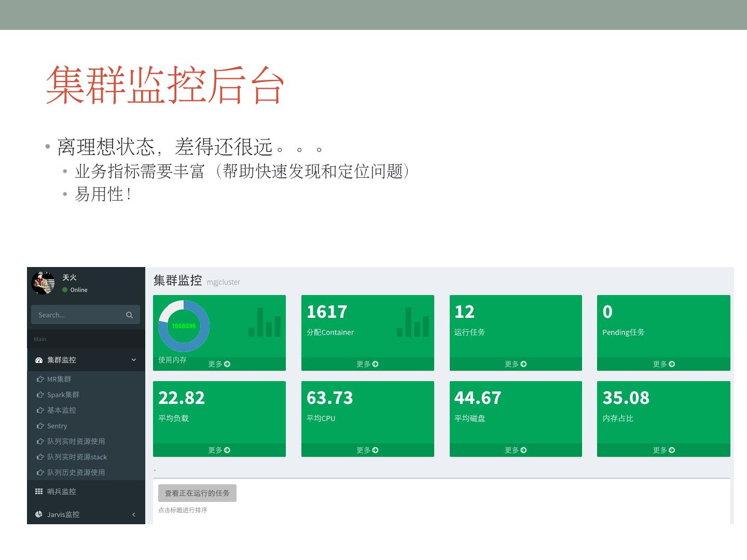Screen dimensions: 747x560
Task: Focus the Search input field
Action: [x=78, y=315]
